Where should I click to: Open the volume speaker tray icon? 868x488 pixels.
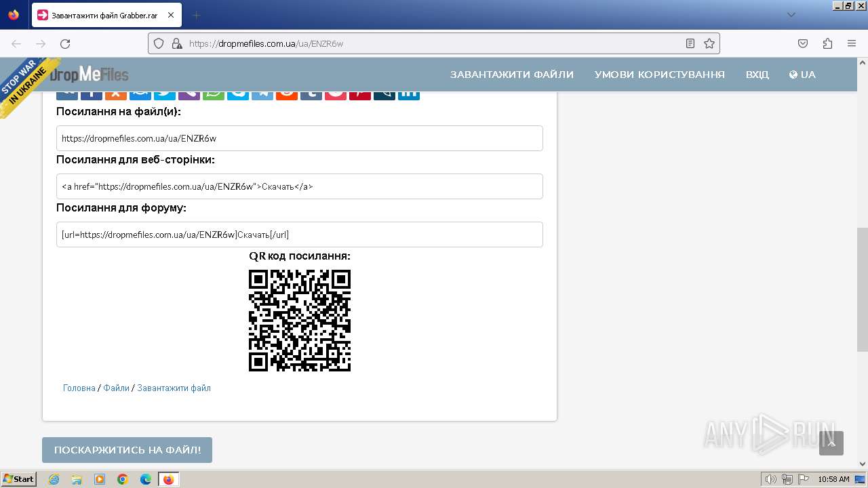[771, 479]
